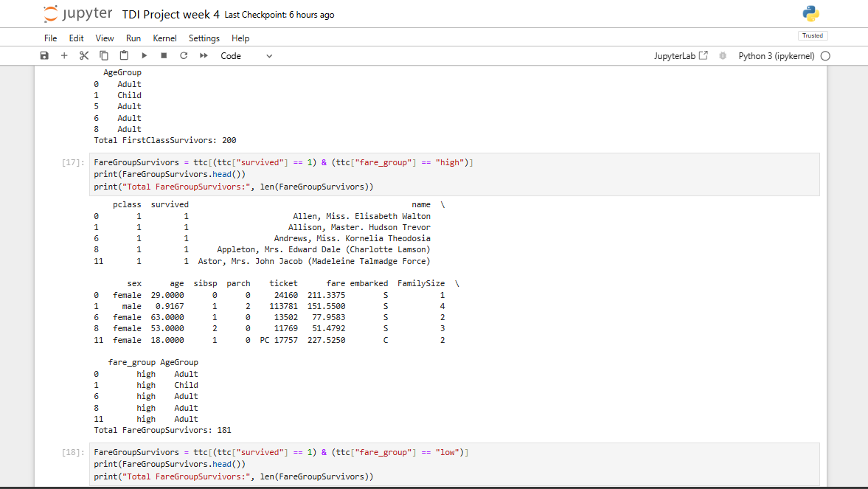Click 'Total FirstClassSurvivors: 200' output text
This screenshot has width=868, height=489.
tap(165, 141)
